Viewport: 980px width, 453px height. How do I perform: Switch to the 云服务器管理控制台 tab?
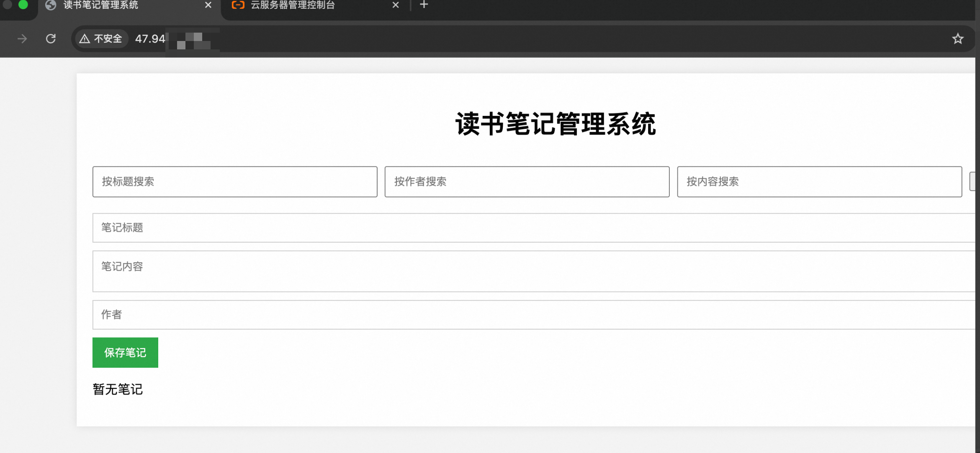310,5
